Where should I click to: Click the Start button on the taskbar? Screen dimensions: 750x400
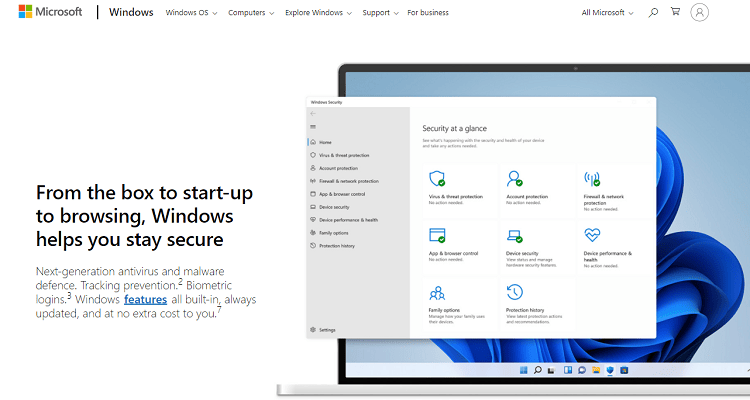(523, 370)
